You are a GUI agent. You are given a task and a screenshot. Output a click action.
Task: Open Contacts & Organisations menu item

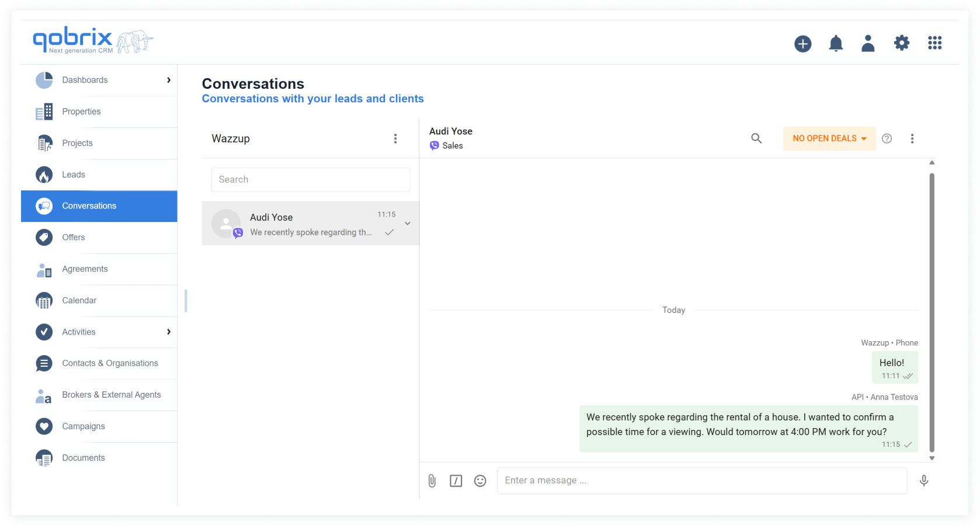click(x=99, y=363)
